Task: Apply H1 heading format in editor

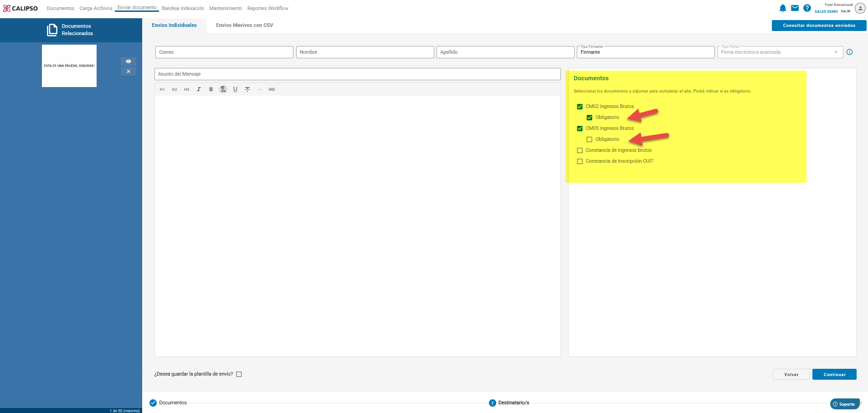Action: 162,89
